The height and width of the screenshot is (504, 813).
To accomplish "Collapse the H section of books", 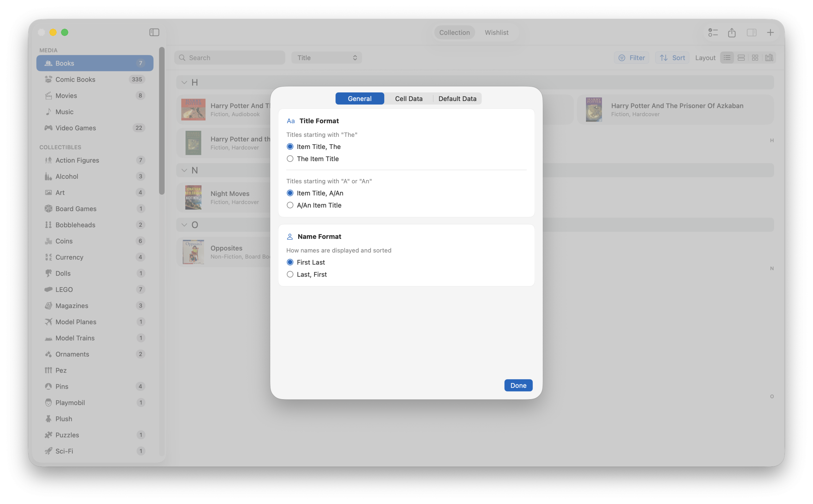I will (x=184, y=82).
